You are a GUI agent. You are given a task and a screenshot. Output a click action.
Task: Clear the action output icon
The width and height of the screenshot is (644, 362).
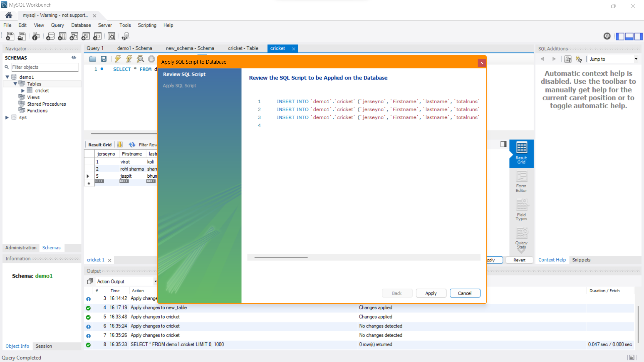pyautogui.click(x=90, y=281)
